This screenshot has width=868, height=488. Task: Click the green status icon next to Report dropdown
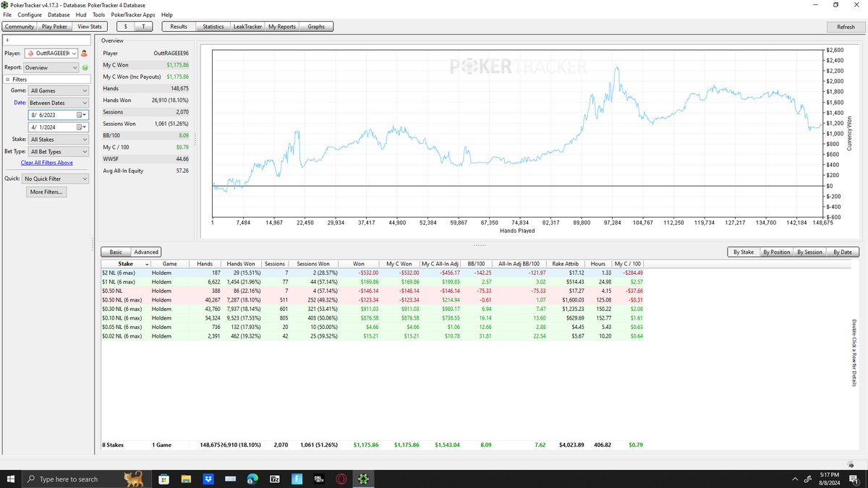pyautogui.click(x=85, y=67)
